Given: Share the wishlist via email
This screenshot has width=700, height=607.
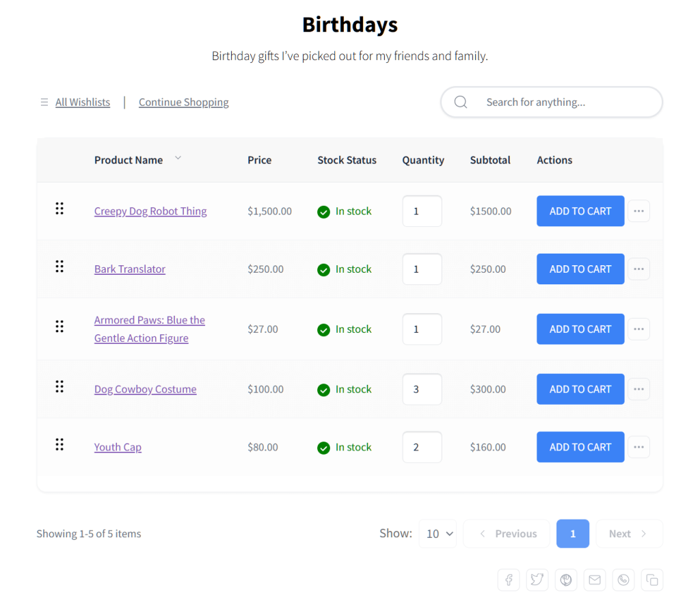Looking at the screenshot, I should [595, 580].
